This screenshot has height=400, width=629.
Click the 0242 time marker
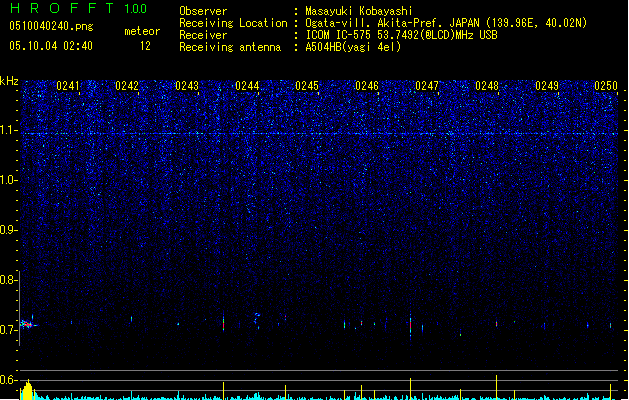point(127,86)
